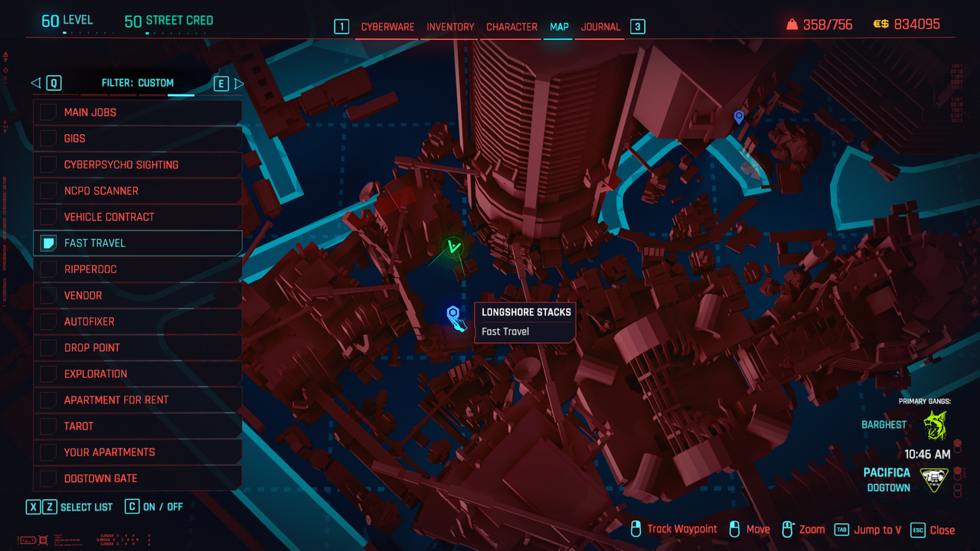Click the blue fast travel pin near top right
The height and width of the screenshot is (551, 980).
739,116
